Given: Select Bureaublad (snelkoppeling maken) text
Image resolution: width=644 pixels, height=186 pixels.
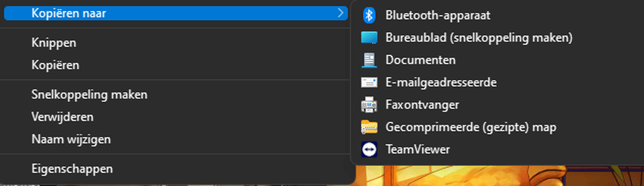Looking at the screenshot, I should pos(479,38).
